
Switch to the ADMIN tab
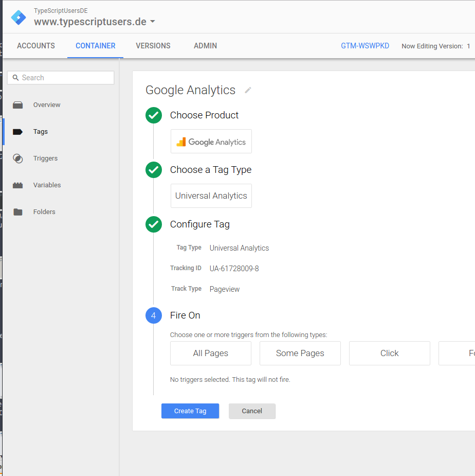coord(205,46)
